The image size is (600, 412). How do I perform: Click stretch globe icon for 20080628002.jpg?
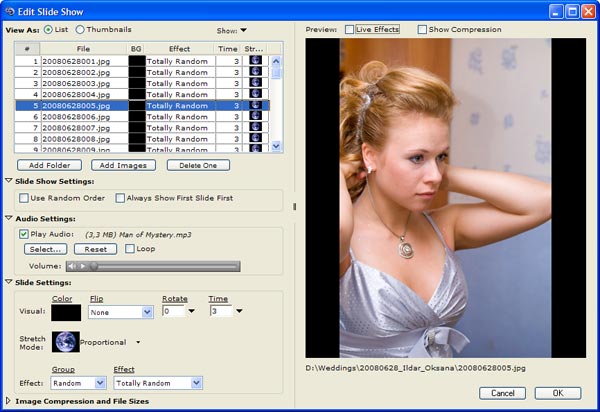(255, 72)
